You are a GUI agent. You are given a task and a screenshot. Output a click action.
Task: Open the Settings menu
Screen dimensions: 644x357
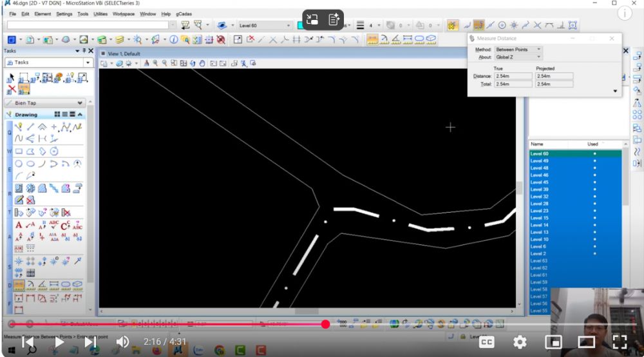coord(64,14)
